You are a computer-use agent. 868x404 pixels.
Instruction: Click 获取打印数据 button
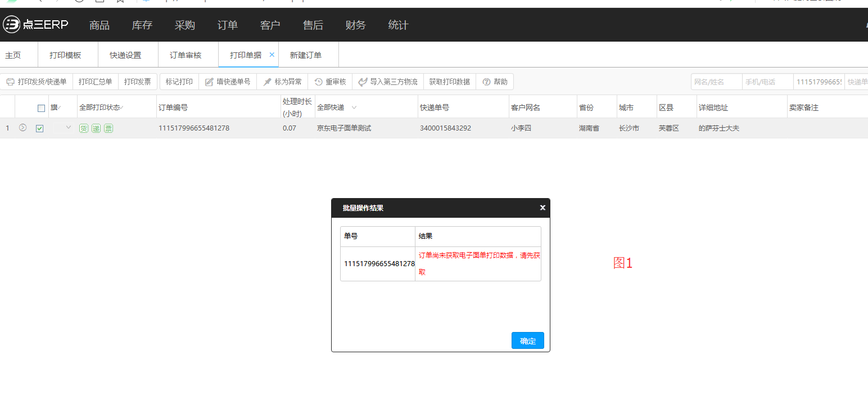click(449, 82)
